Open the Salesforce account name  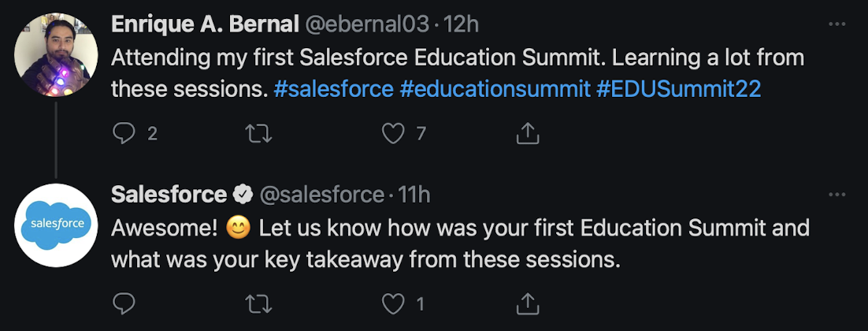tap(169, 194)
